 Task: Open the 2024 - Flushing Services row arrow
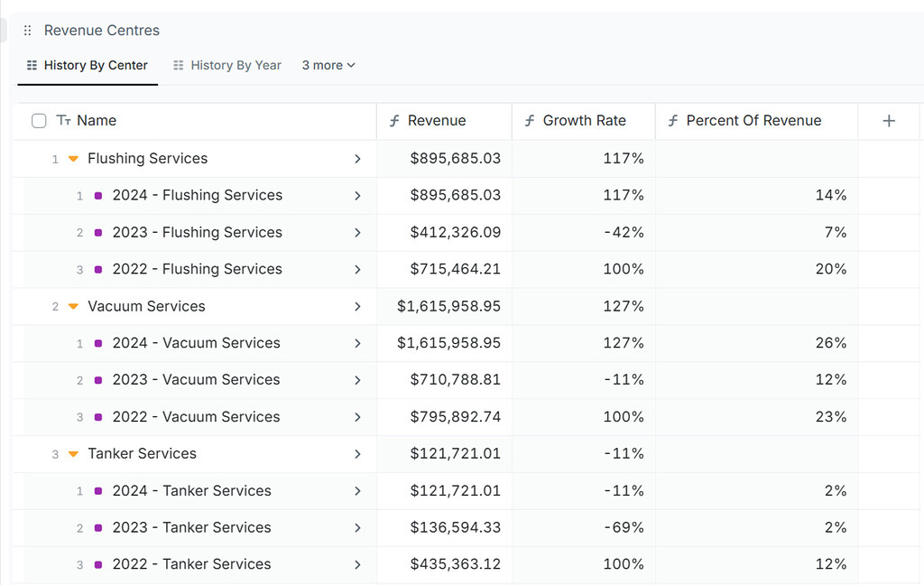point(357,196)
